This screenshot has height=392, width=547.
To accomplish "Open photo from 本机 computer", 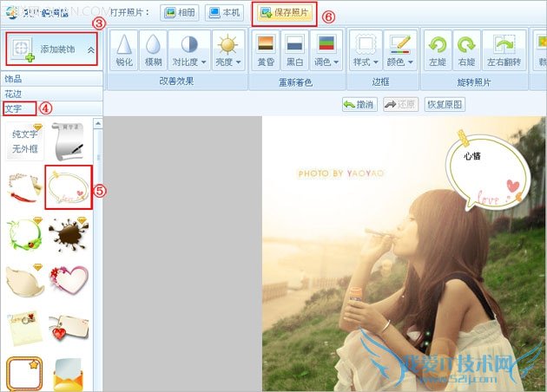I will point(224,13).
